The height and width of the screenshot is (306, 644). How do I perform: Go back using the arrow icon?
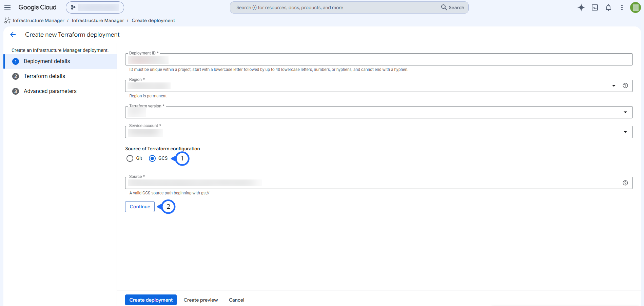13,35
